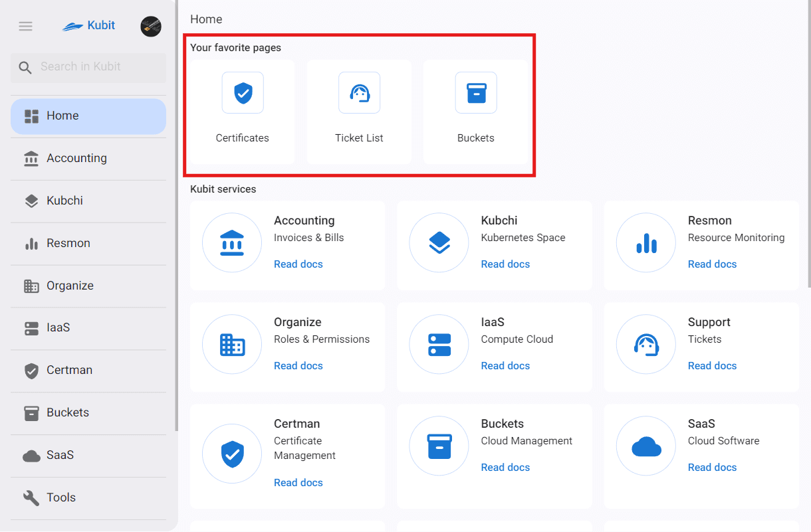Viewport: 811px width, 532px height.
Task: Navigate to Resmon in the sidebar
Action: (88, 244)
